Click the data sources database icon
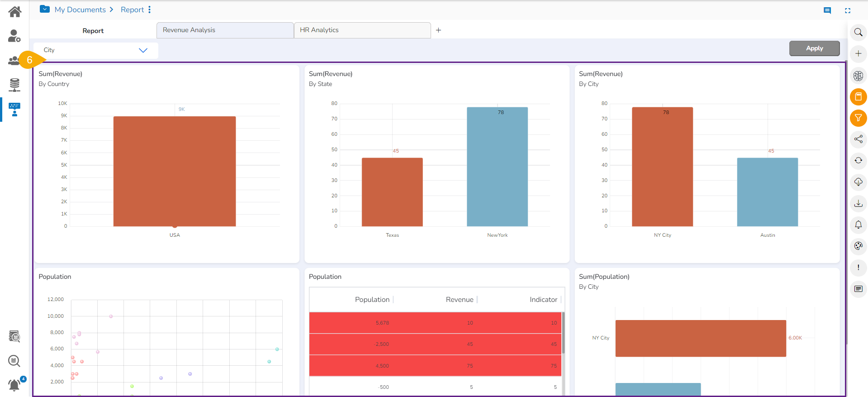The width and height of the screenshot is (868, 397). point(14,85)
